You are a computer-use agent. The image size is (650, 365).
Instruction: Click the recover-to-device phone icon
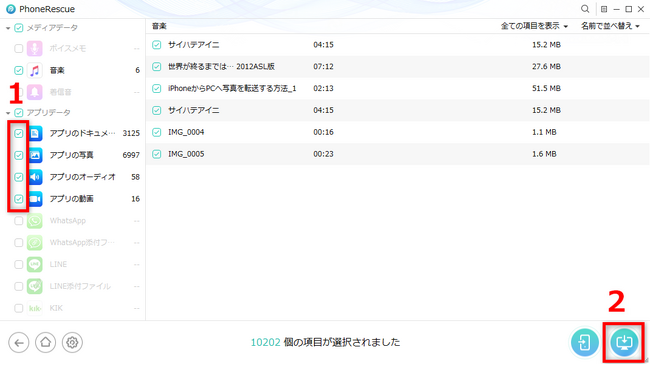coord(585,342)
